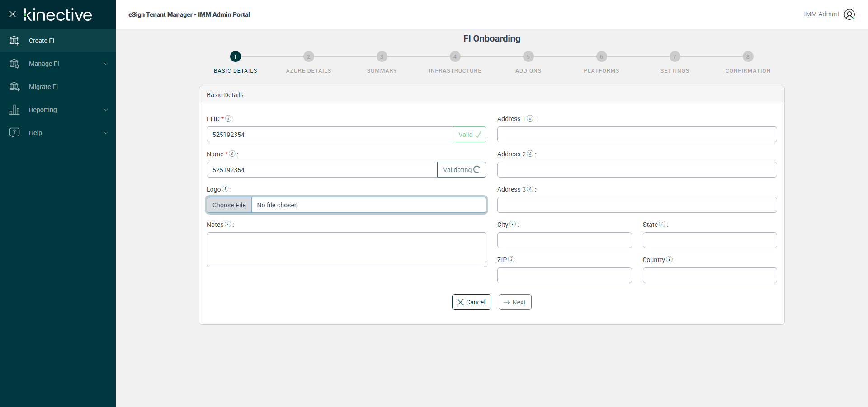Image resolution: width=868 pixels, height=407 pixels.
Task: Go to step 7 Settings
Action: [675, 56]
